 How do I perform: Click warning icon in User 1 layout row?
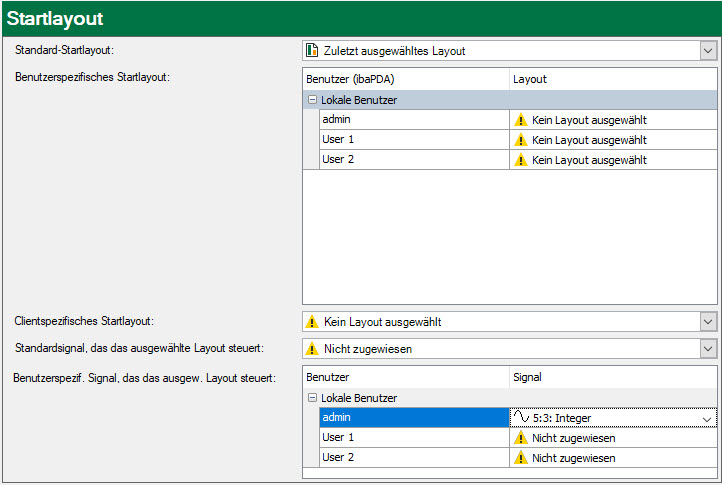(x=520, y=140)
